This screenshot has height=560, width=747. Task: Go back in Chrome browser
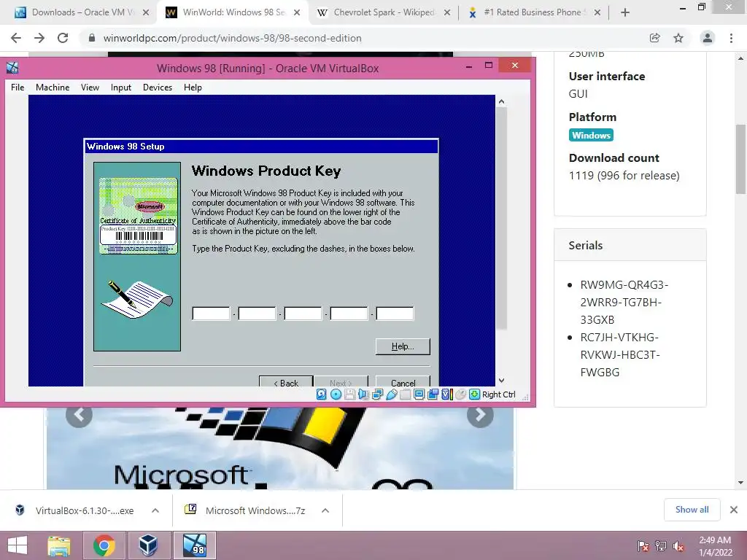click(16, 38)
